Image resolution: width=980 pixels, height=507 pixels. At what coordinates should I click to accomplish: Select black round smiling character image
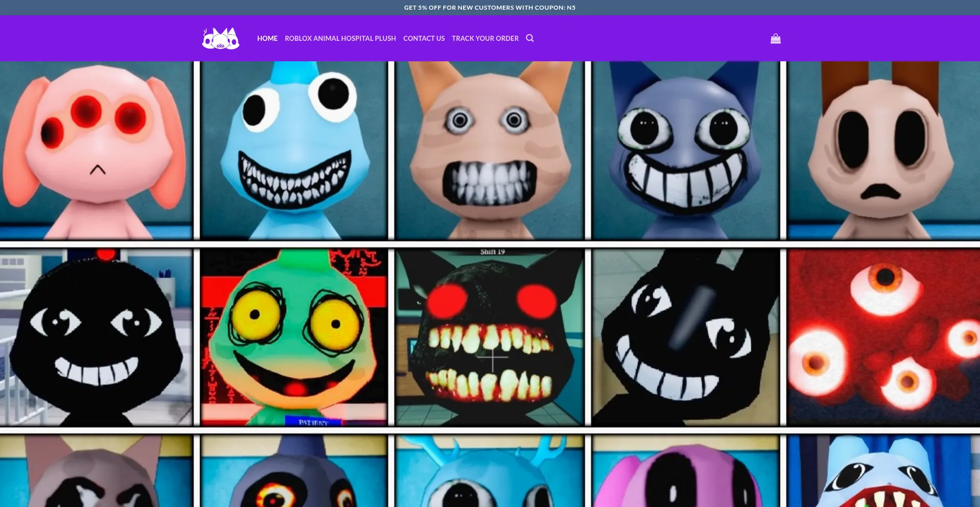(96, 337)
